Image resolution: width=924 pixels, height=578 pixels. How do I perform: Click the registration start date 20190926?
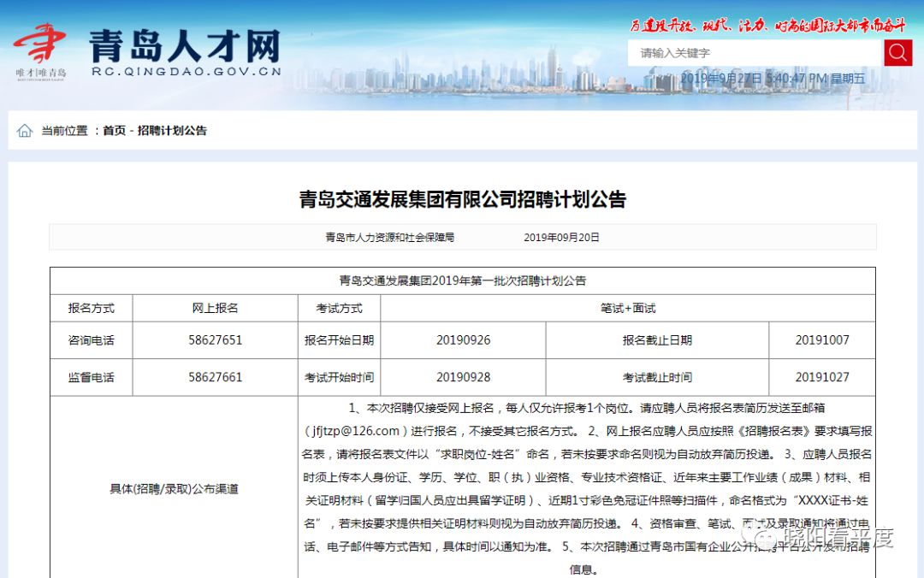click(x=463, y=340)
